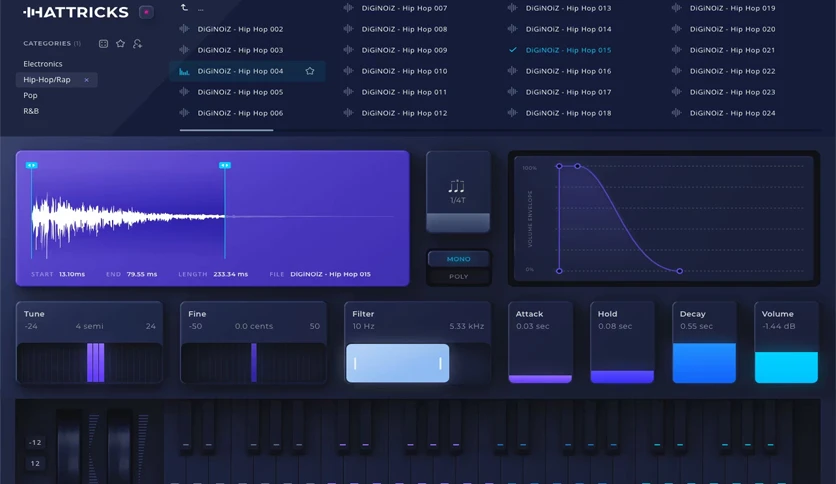Click the waveform icon beside Hip Hop 019

click(677, 8)
